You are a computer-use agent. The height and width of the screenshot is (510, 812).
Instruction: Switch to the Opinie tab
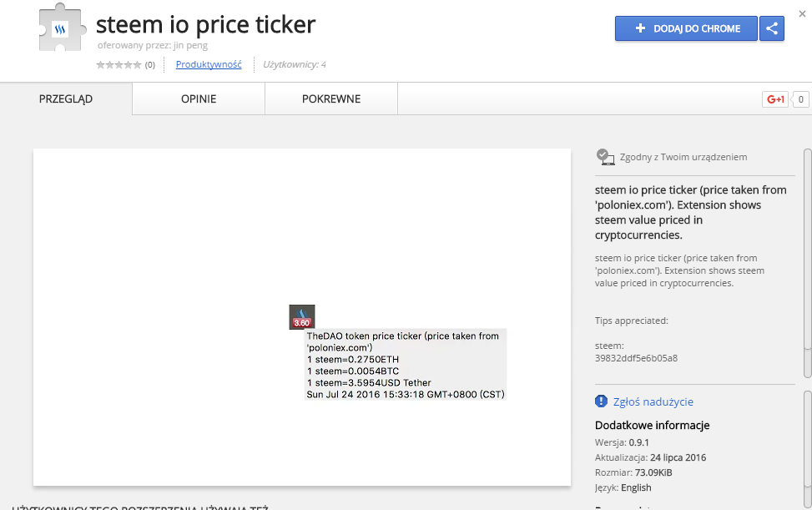click(x=199, y=98)
